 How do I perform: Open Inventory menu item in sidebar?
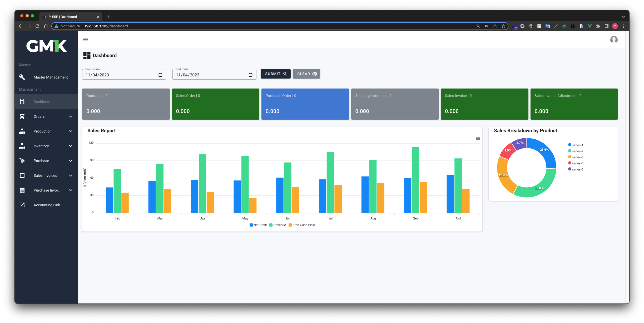(x=41, y=146)
